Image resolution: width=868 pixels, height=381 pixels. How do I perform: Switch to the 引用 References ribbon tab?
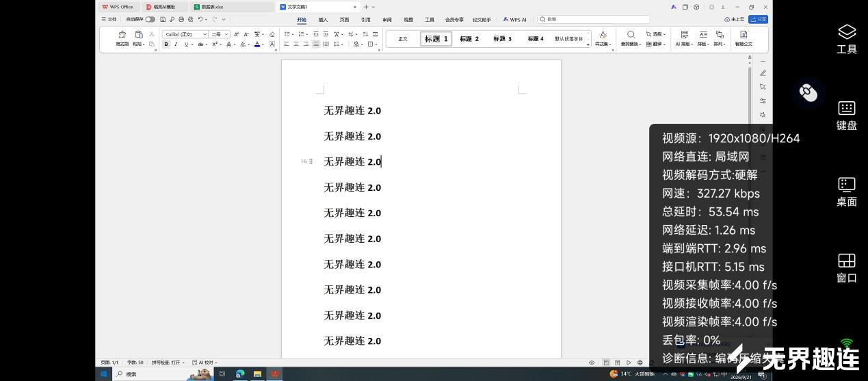366,20
